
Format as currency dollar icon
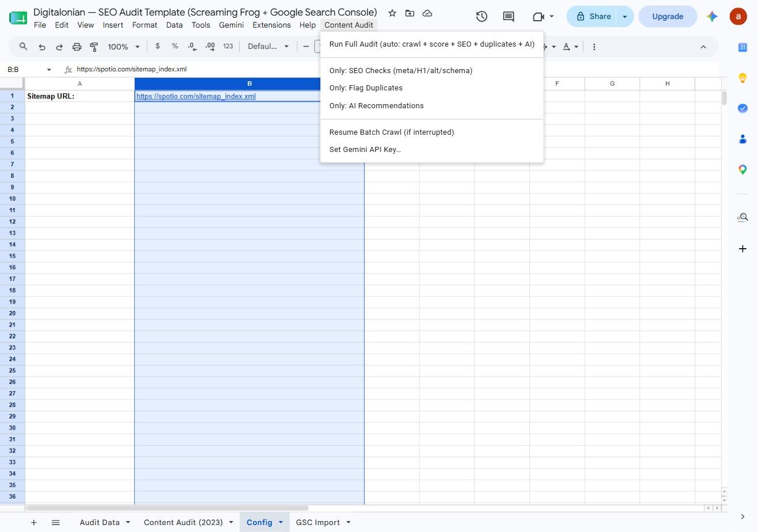click(157, 47)
